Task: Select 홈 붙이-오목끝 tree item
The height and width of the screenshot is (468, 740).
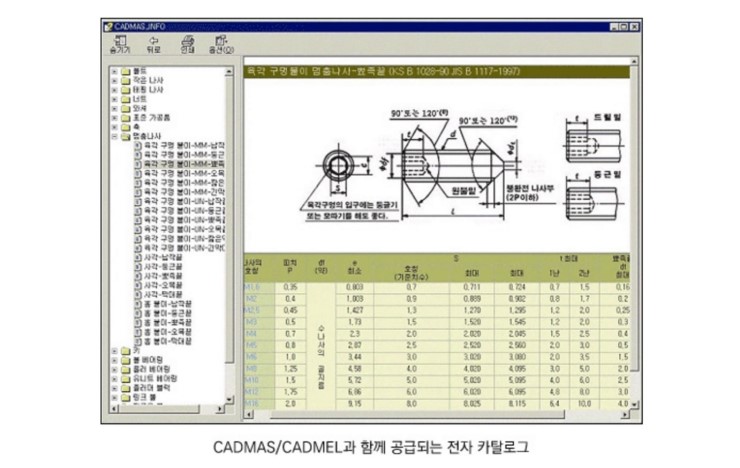Action: [168, 332]
